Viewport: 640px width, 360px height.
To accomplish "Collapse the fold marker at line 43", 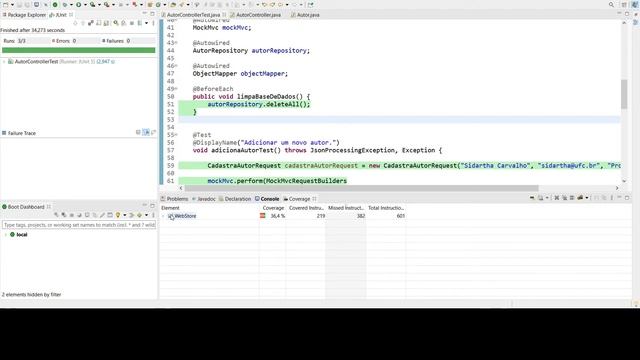I will tap(176, 43).
